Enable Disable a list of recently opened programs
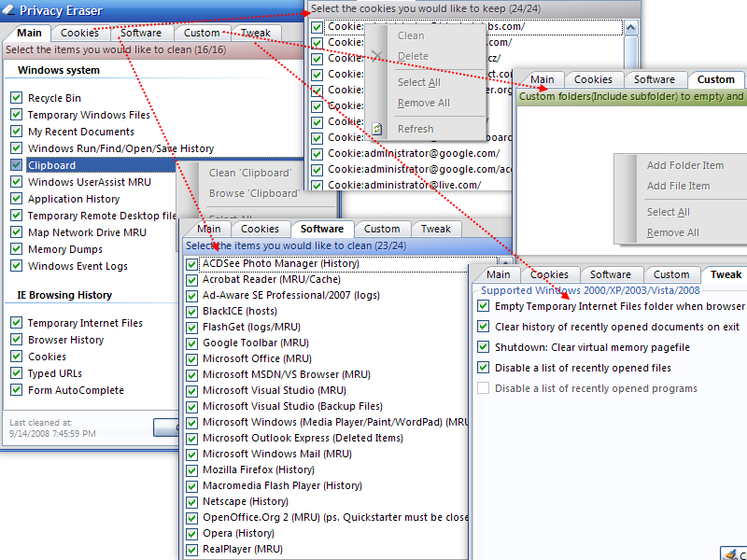 point(483,388)
